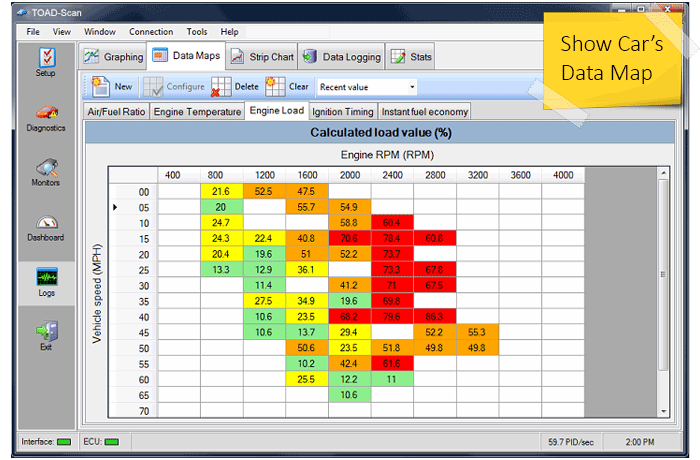
Task: Click the ECU green status indicator
Action: (112, 442)
